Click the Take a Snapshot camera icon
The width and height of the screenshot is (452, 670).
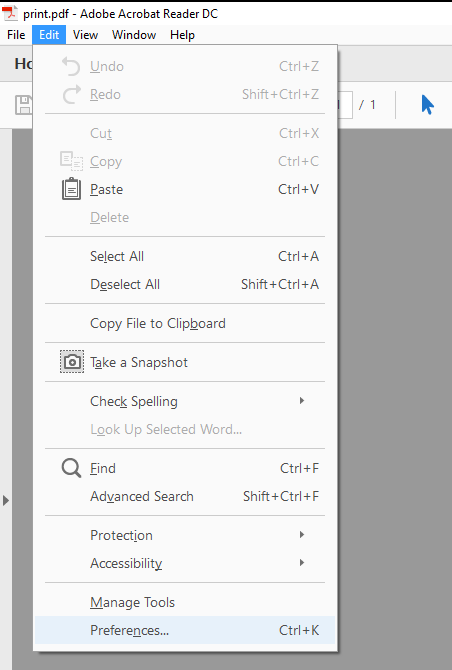click(72, 362)
